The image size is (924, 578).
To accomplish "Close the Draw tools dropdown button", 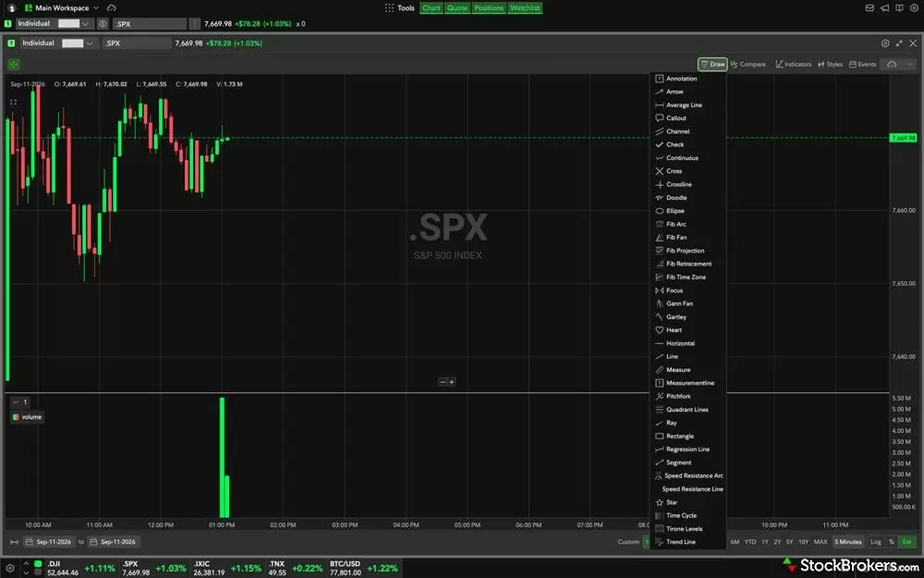I will (x=712, y=65).
